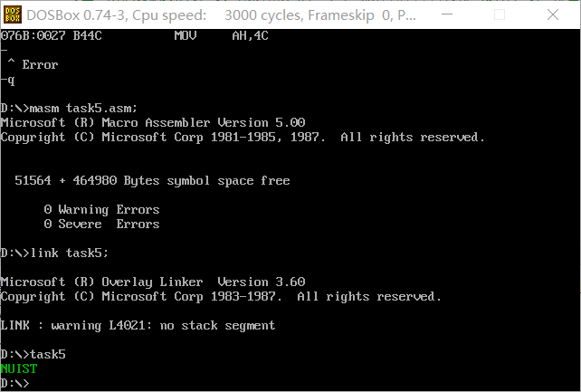Click the green NUIST output text

pyautogui.click(x=19, y=368)
